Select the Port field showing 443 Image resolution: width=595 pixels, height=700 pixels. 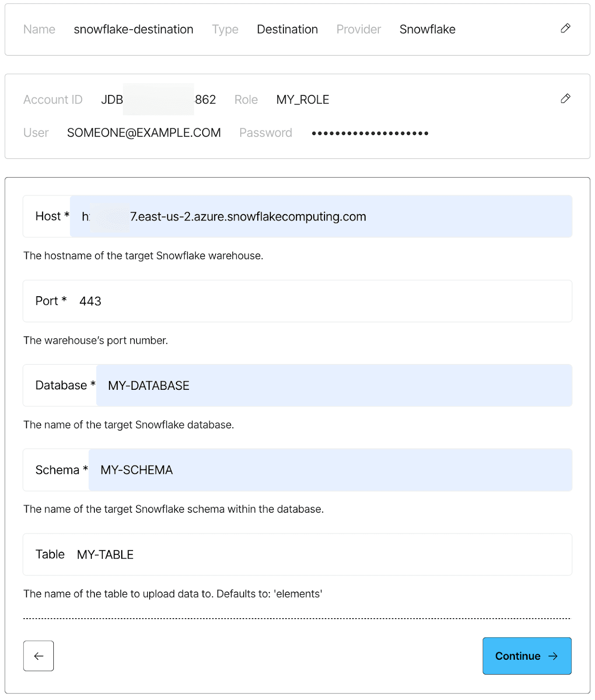coord(297,301)
